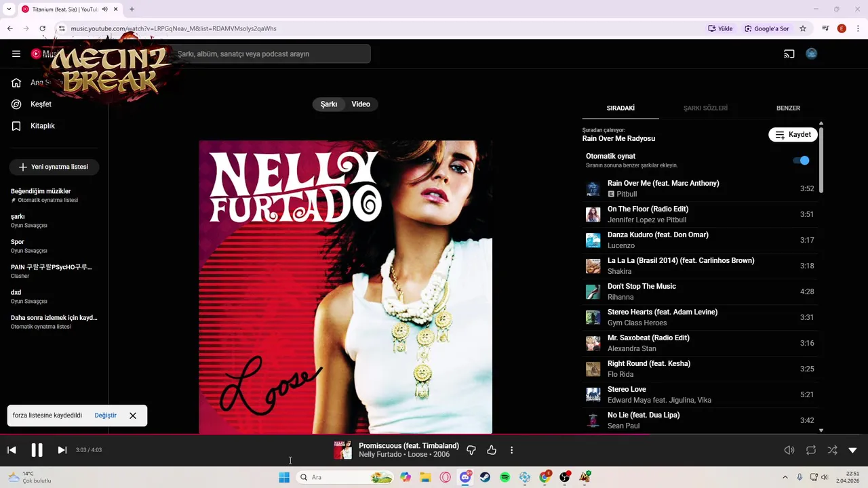The width and height of the screenshot is (868, 488).
Task: Skip to the previous track
Action: pos(12,450)
